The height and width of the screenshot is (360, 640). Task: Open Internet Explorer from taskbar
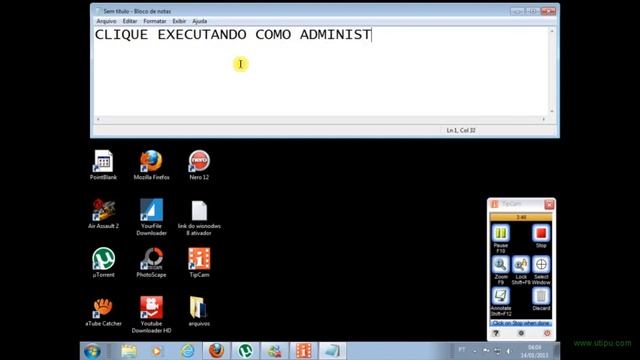[x=187, y=351]
